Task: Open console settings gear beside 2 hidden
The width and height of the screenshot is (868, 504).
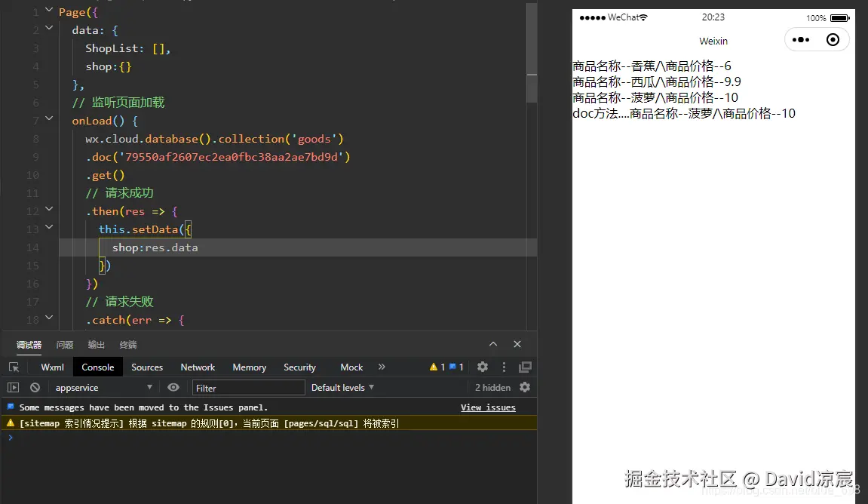Action: coord(525,387)
